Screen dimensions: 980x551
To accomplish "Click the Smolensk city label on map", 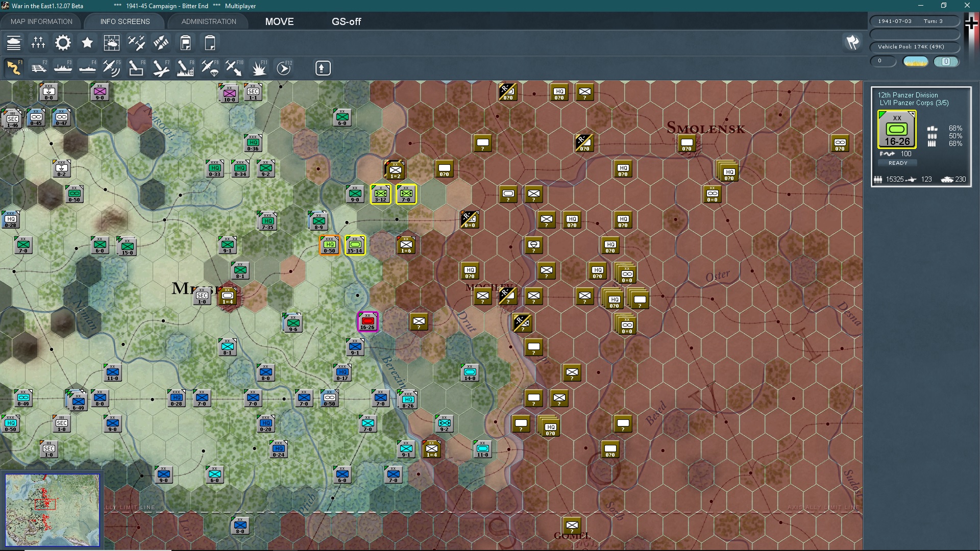I will [x=706, y=128].
